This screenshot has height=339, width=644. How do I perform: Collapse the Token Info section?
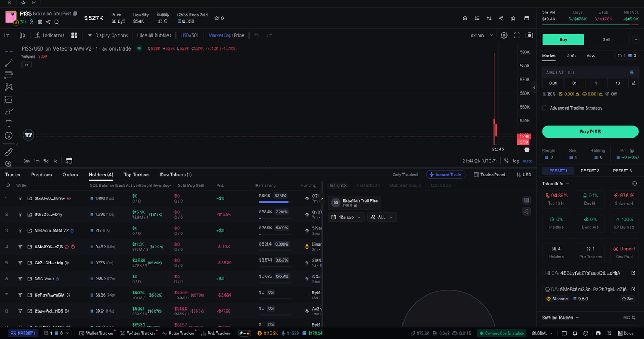click(555, 183)
